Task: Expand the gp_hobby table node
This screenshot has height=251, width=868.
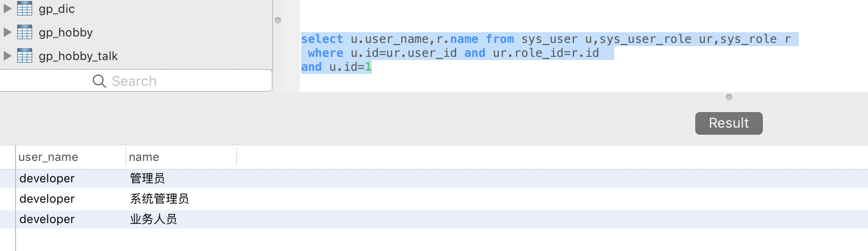Action: click(8, 32)
